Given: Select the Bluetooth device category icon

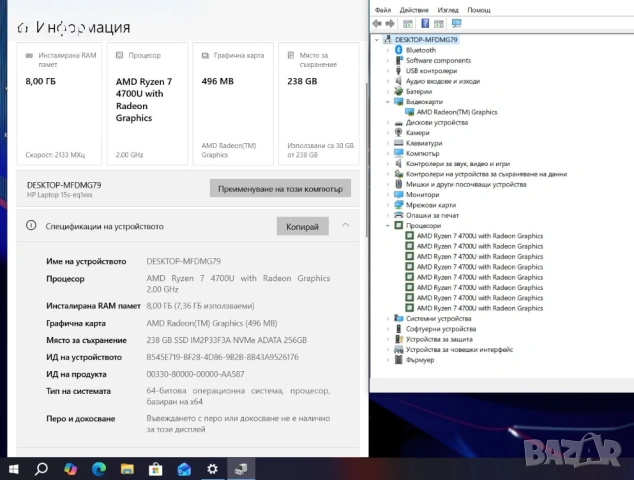Looking at the screenshot, I should (398, 50).
